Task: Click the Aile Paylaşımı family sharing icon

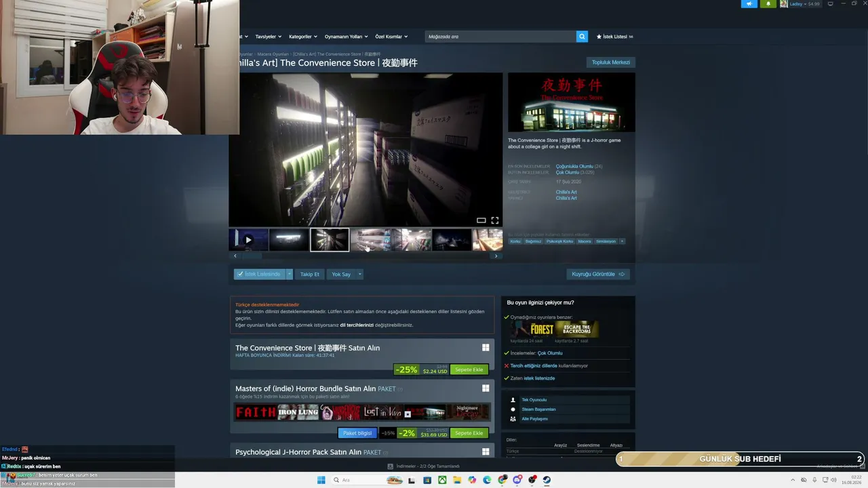Action: (513, 419)
